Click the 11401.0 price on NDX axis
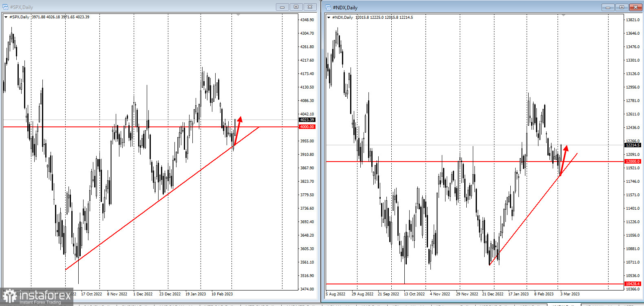The width and height of the screenshot is (644, 306). point(633,208)
